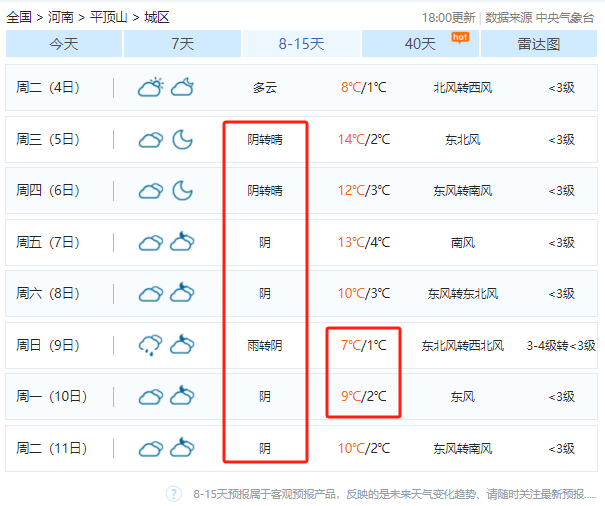The image size is (605, 506).
Task: Select the 周五 (7日) date label
Action: [48, 242]
